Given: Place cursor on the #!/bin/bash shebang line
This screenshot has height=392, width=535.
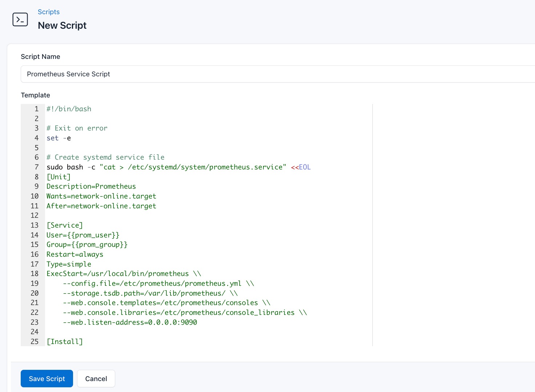Looking at the screenshot, I should coord(69,109).
